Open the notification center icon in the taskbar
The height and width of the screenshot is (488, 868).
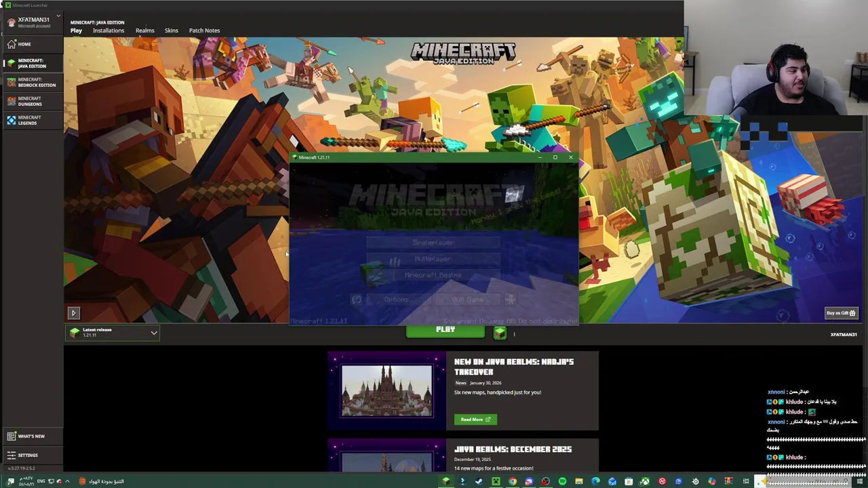coord(10,481)
